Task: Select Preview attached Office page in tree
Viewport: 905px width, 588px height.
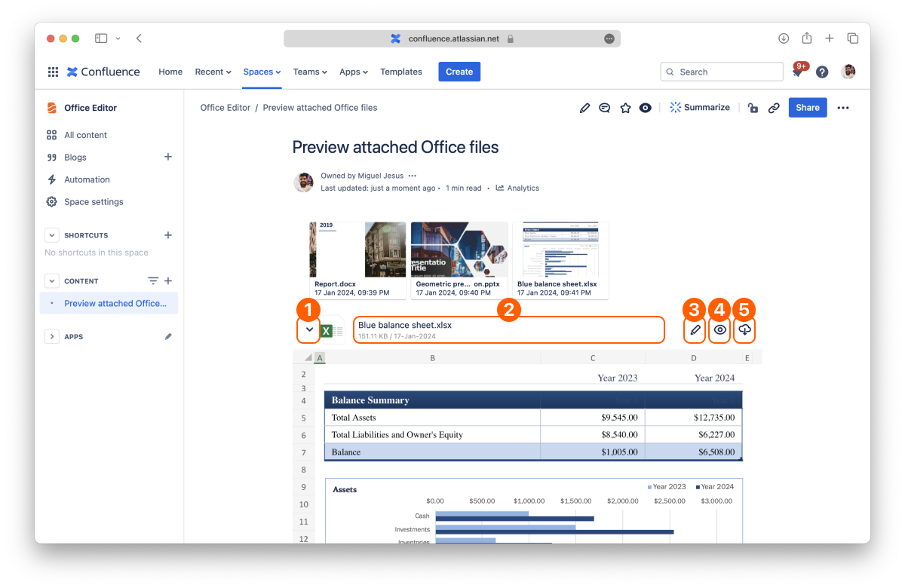Action: pos(109,303)
